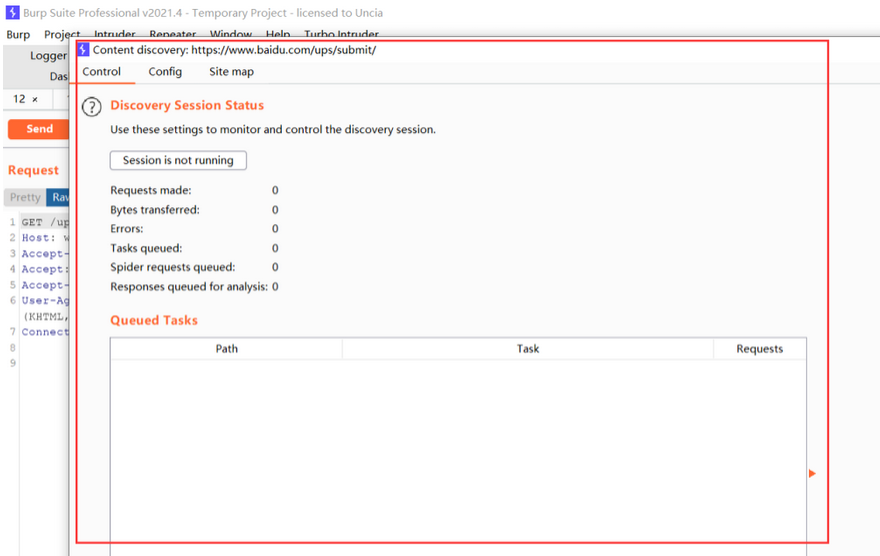Screen dimensions: 880x556
Task: Sort queued tasks by Path column
Action: click(226, 348)
